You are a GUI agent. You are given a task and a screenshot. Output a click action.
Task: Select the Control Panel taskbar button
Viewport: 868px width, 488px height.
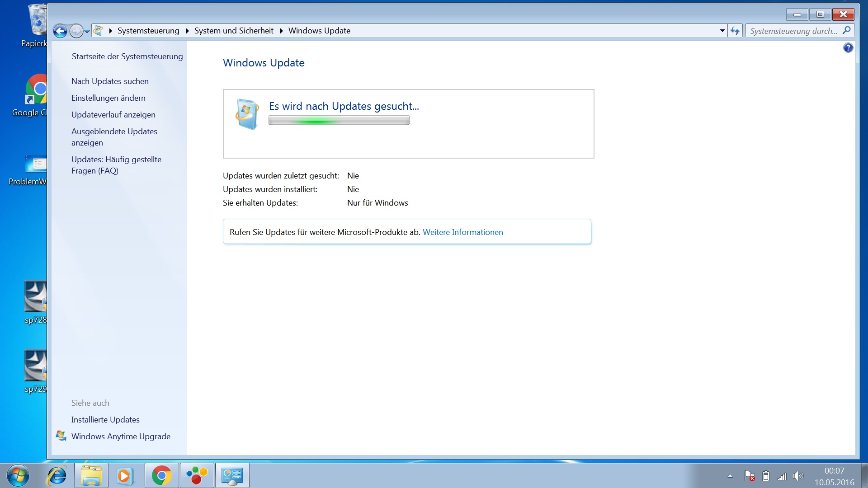(232, 475)
